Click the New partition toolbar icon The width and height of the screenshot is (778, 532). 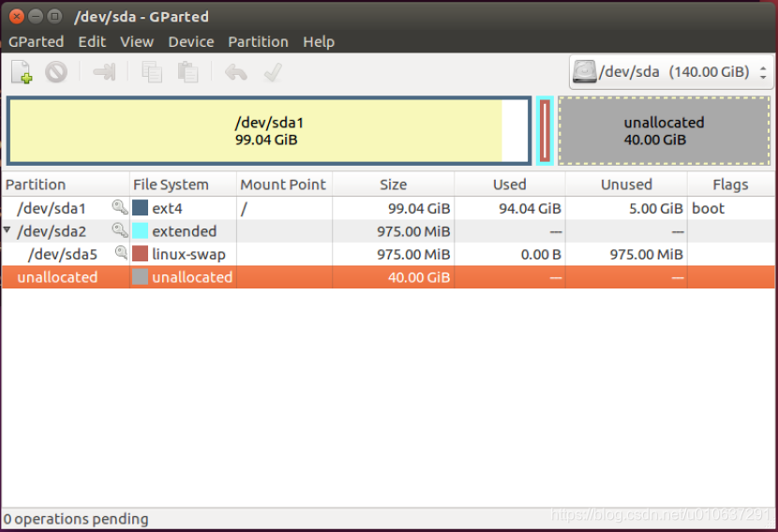click(x=22, y=72)
